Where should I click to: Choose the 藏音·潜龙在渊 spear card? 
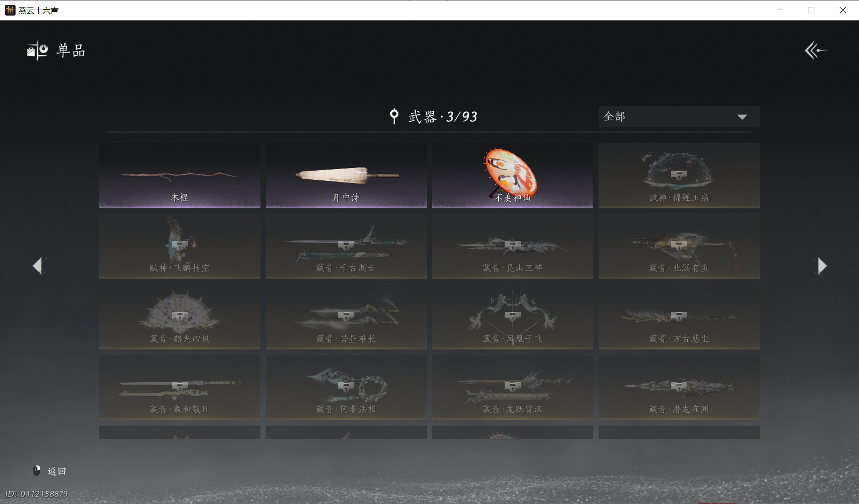pyautogui.click(x=679, y=387)
